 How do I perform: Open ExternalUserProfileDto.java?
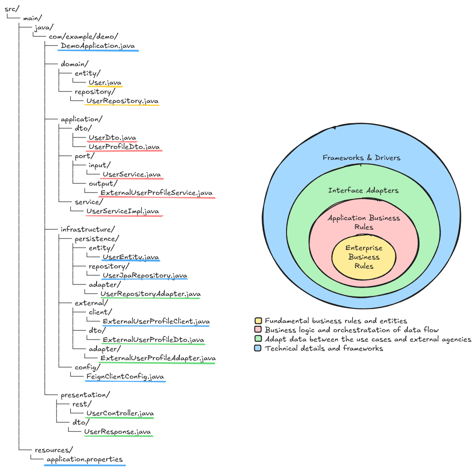tap(153, 340)
